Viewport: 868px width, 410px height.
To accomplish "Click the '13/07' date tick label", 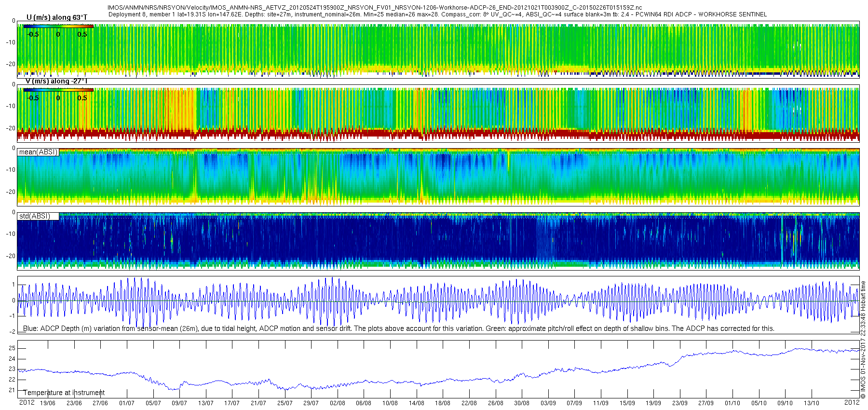I will coord(206,403).
